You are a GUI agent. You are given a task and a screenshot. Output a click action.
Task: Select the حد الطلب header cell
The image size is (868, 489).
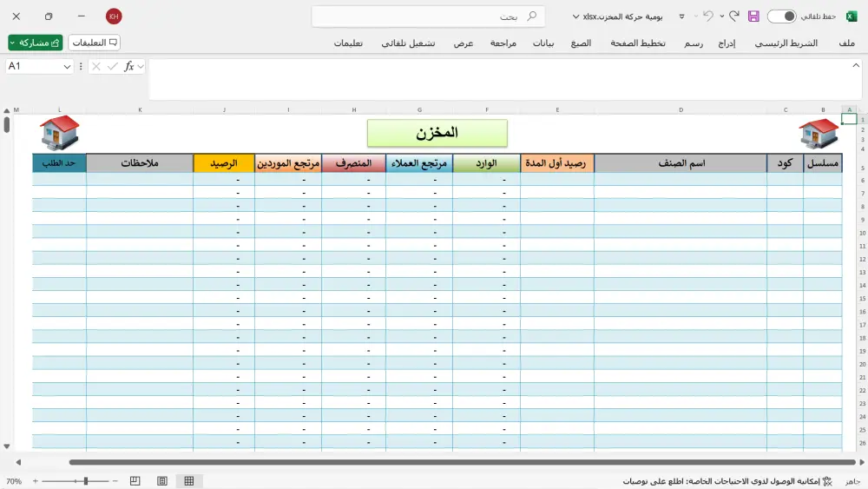(x=59, y=163)
